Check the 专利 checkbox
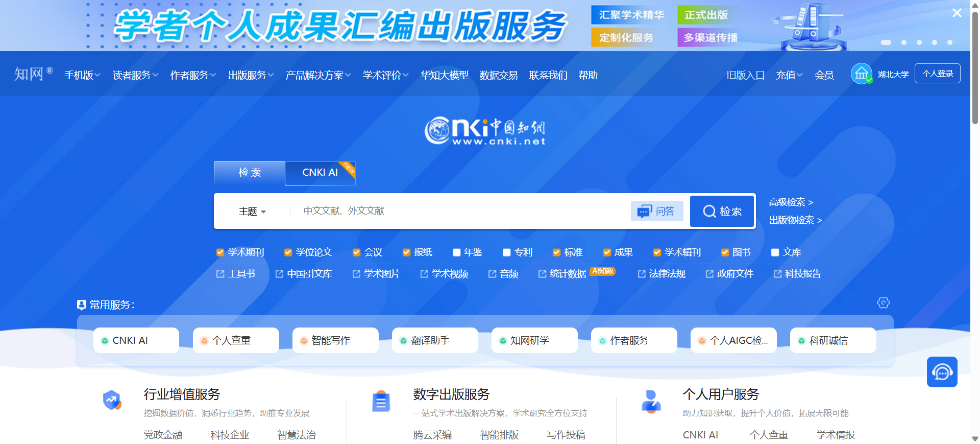 507,252
